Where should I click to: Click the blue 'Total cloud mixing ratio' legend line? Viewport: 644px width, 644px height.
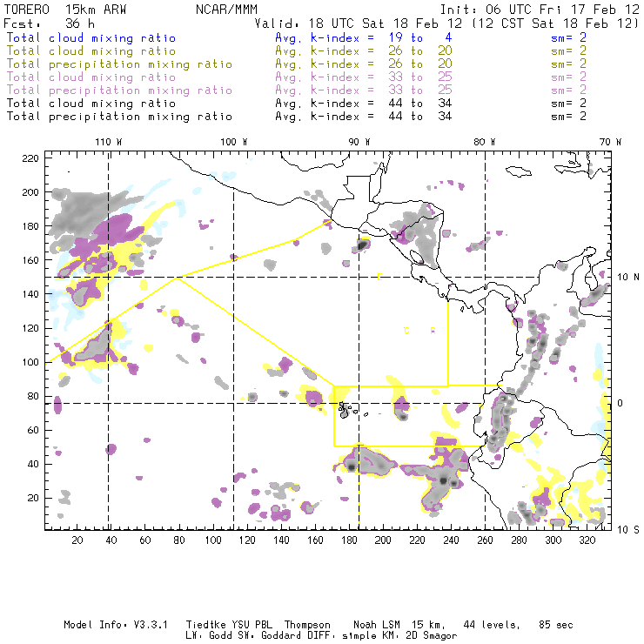[x=91, y=37]
